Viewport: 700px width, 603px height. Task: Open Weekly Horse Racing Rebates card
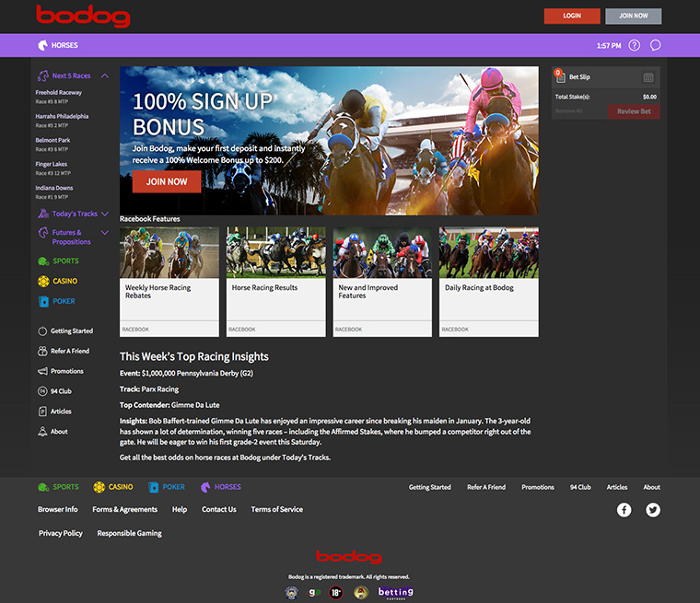tap(169, 282)
